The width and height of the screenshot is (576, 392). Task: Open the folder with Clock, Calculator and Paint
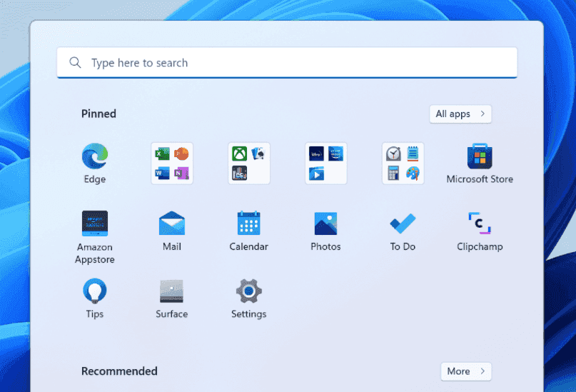pos(403,164)
